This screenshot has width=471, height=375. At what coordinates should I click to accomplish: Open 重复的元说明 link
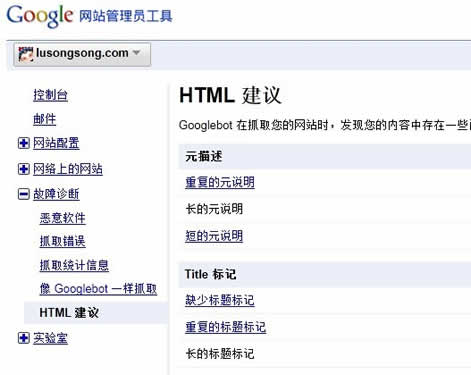point(220,182)
